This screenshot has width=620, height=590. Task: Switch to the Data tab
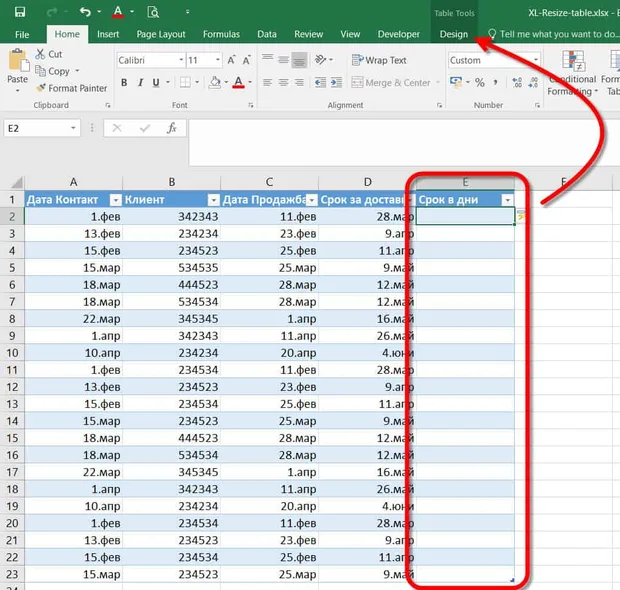267,34
